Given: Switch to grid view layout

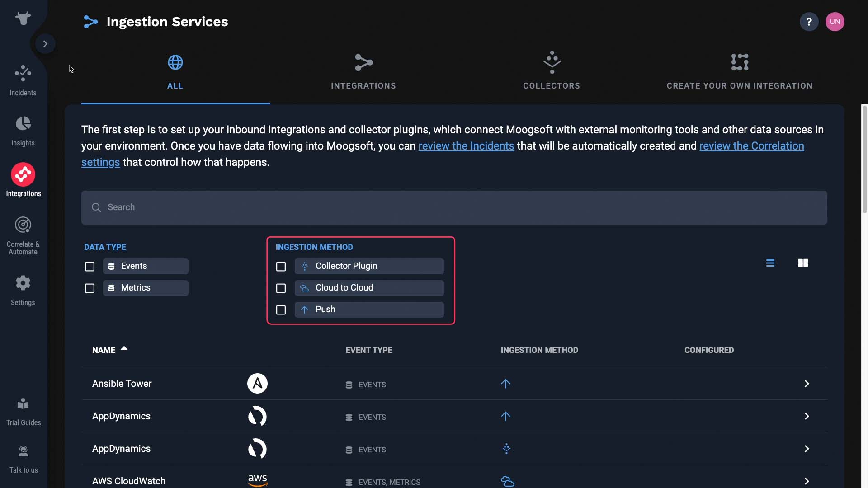Looking at the screenshot, I should coord(803,263).
